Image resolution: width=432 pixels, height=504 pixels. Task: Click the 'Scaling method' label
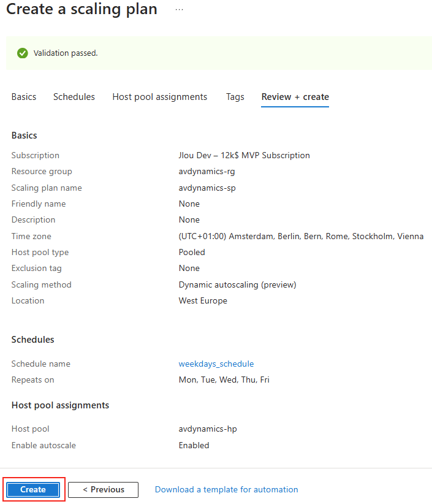pos(42,284)
